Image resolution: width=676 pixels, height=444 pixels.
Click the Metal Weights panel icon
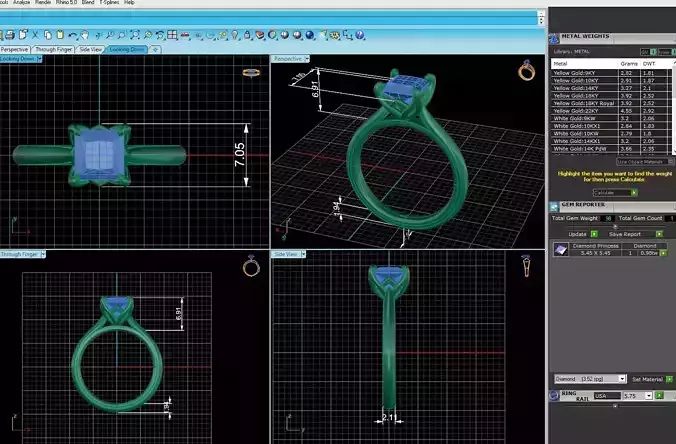pos(554,39)
